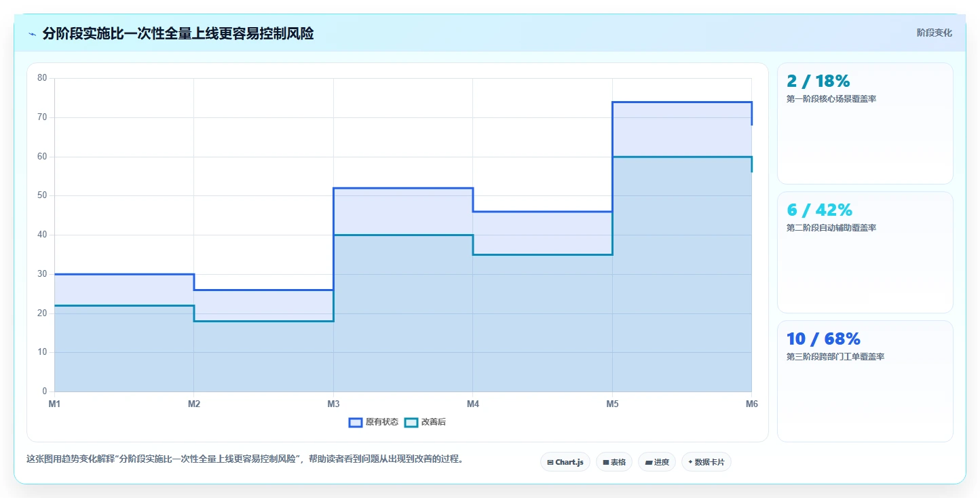This screenshot has width=980, height=498.
Task: Click the M4 axis label
Action: tap(473, 404)
